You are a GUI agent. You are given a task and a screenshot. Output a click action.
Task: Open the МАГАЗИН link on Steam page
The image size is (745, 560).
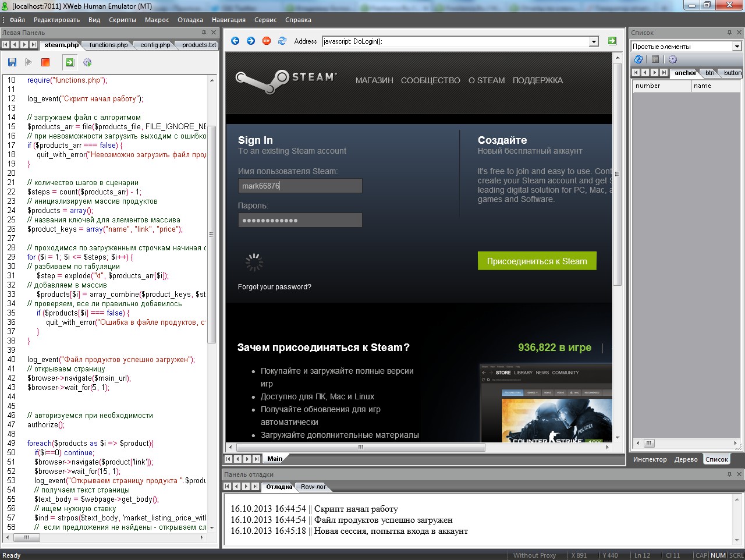(x=374, y=80)
